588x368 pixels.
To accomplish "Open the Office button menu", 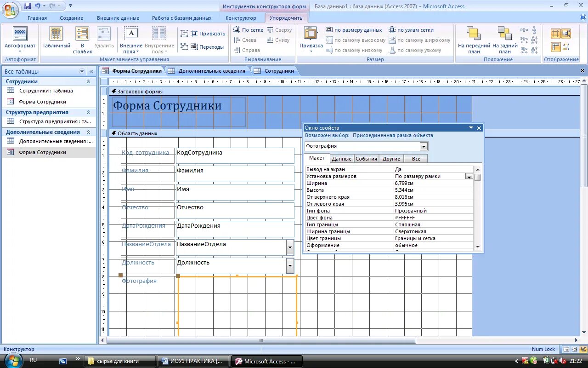I will tap(10, 9).
